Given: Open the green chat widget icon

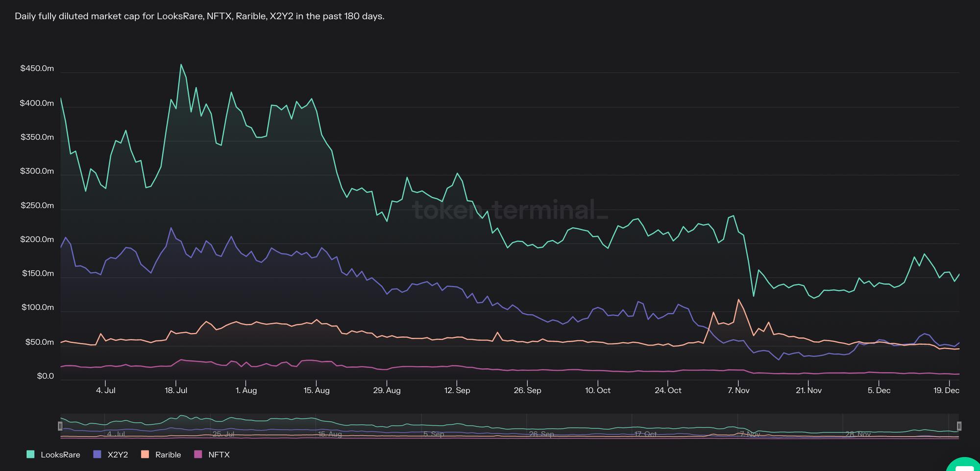Looking at the screenshot, I should point(964,465).
